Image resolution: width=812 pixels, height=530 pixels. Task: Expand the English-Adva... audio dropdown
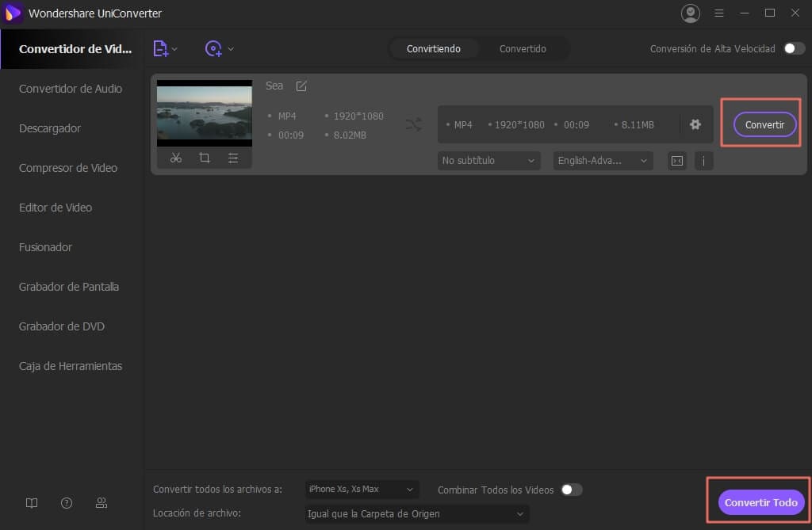603,161
